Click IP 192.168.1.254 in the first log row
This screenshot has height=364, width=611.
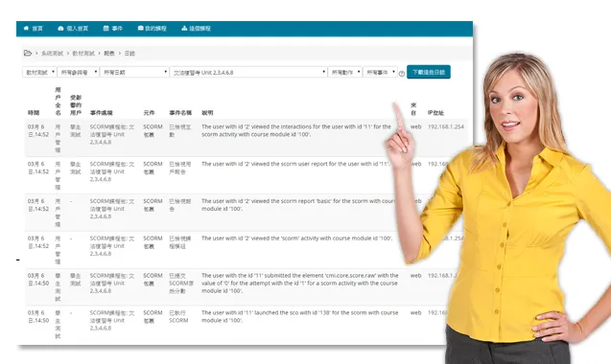click(446, 126)
